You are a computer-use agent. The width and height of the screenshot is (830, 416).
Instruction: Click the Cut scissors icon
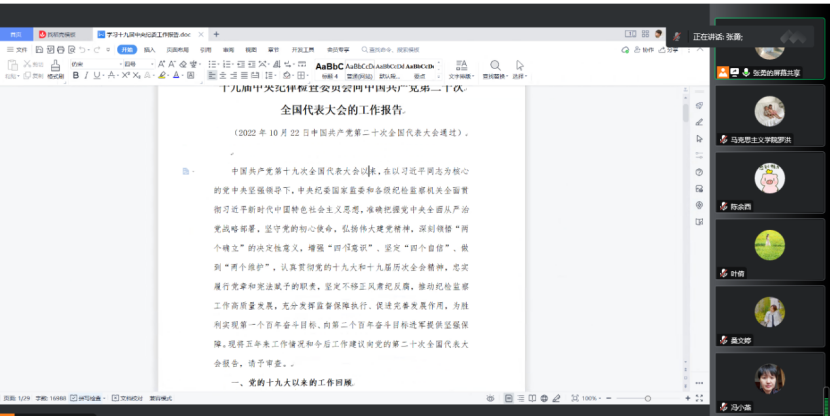27,64
